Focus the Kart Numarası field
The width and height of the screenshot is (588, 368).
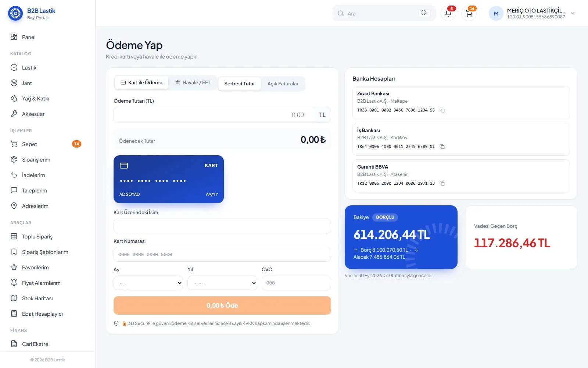(x=222, y=254)
